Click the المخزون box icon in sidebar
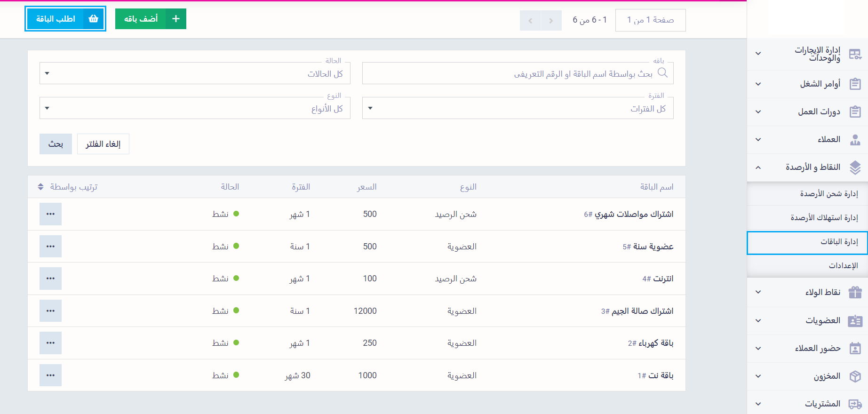Screen dimensions: 868x414 tap(855, 376)
